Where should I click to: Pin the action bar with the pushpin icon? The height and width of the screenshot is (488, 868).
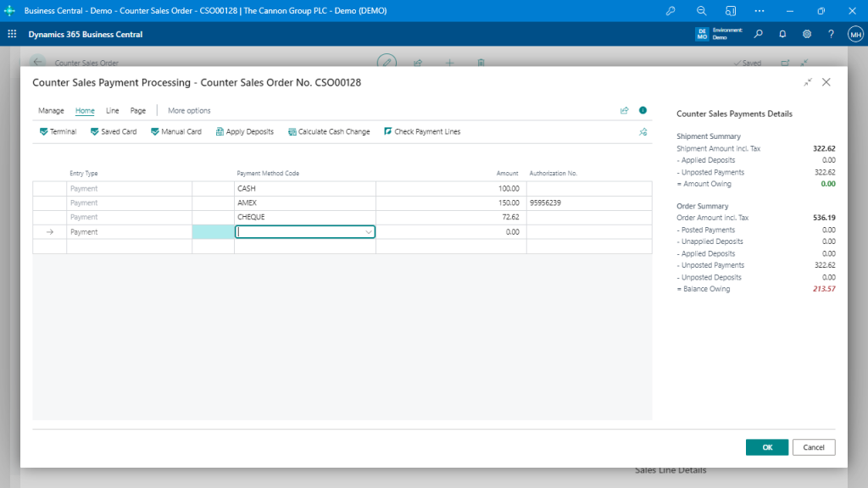(643, 131)
